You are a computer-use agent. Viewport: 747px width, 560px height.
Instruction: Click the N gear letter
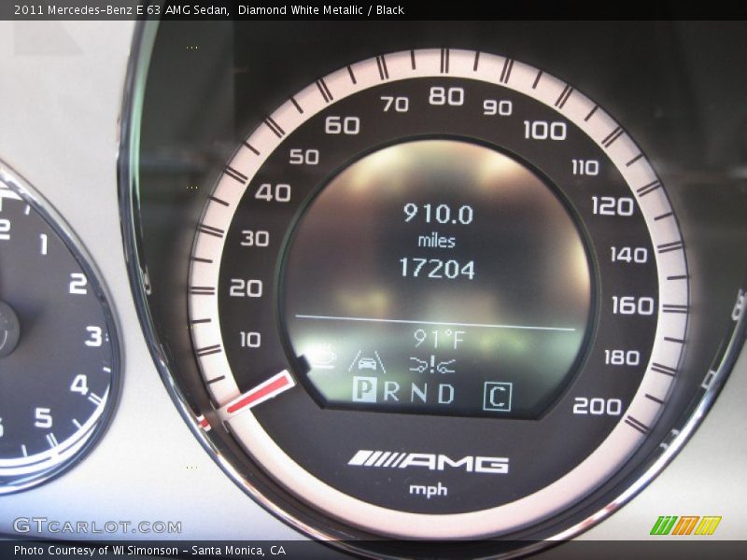pyautogui.click(x=418, y=392)
